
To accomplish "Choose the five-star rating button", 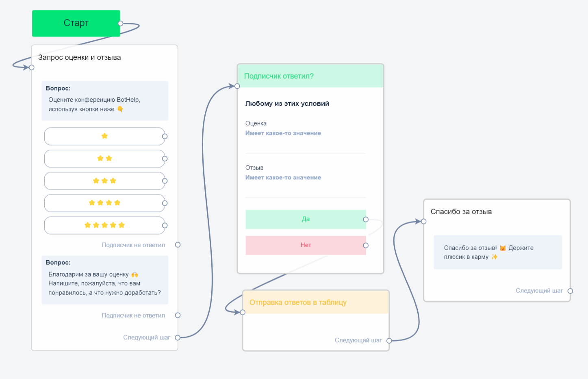I will coord(104,225).
